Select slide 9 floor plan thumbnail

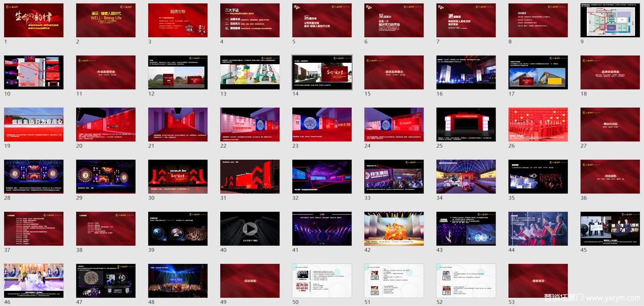610,20
